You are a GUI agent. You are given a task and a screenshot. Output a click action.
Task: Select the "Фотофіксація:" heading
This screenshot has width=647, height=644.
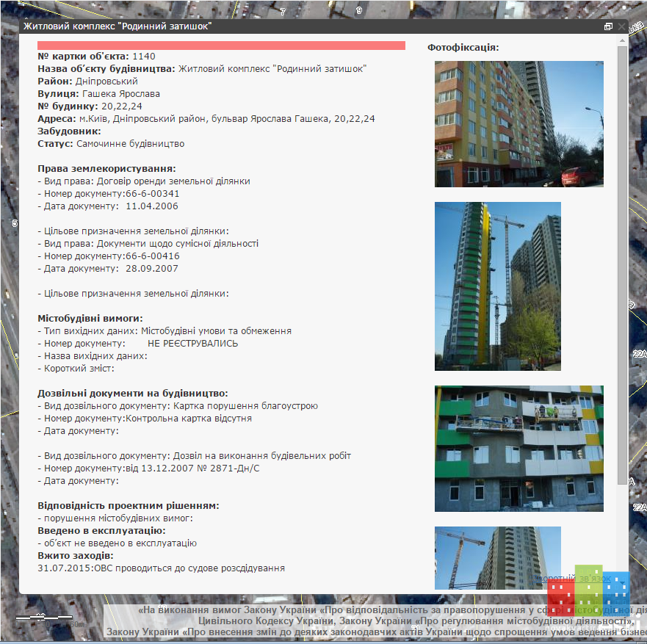(x=463, y=48)
